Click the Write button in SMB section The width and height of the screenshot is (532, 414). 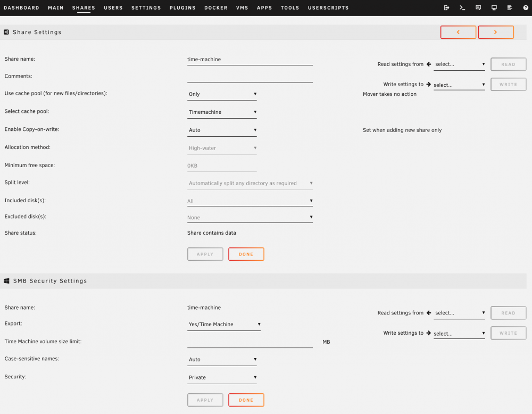click(x=508, y=333)
